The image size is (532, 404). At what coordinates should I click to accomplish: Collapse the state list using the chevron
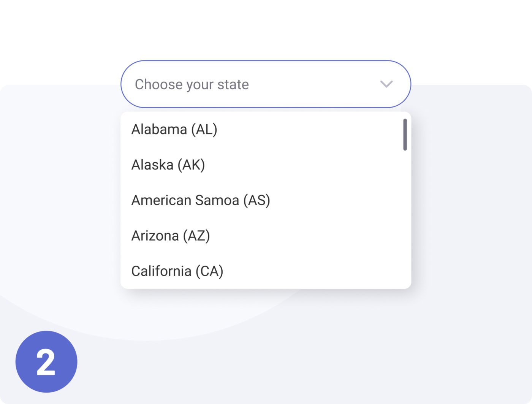click(x=386, y=84)
